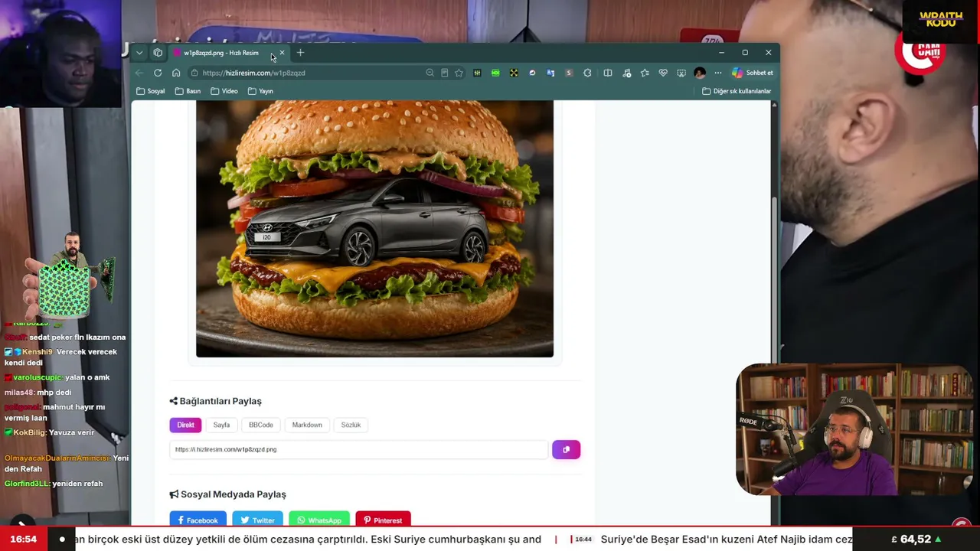Open the reader view icon in address bar
The height and width of the screenshot is (551, 980).
pyautogui.click(x=444, y=73)
